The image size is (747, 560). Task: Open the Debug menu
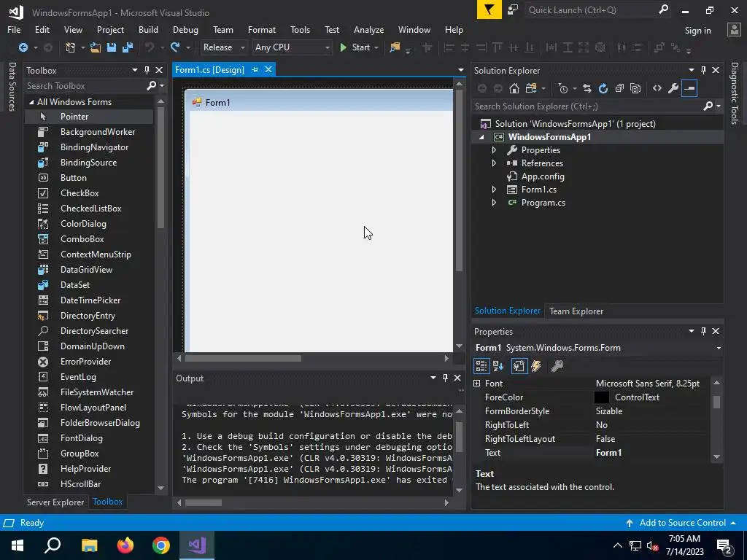coord(185,29)
